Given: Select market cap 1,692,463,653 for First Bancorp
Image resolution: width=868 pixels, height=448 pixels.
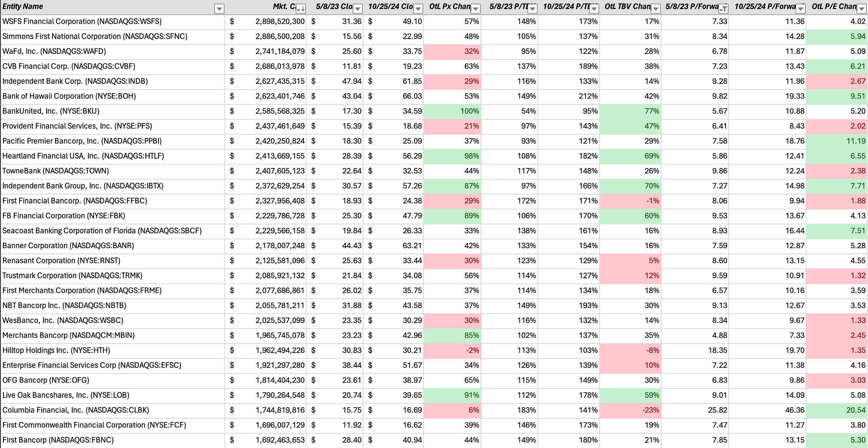Looking at the screenshot, I should pos(265,440).
